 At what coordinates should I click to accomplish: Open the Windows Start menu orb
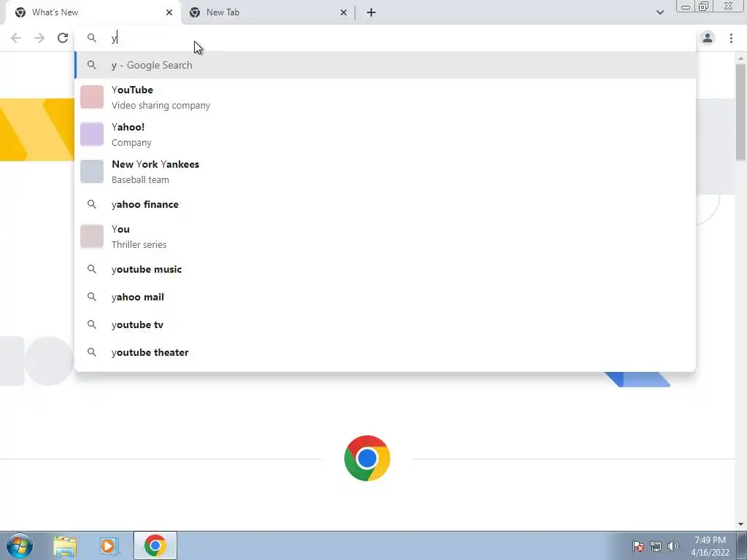20,545
